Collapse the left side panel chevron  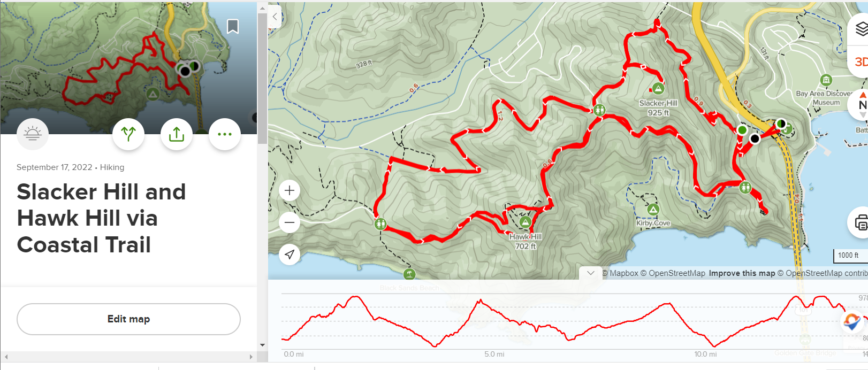275,17
